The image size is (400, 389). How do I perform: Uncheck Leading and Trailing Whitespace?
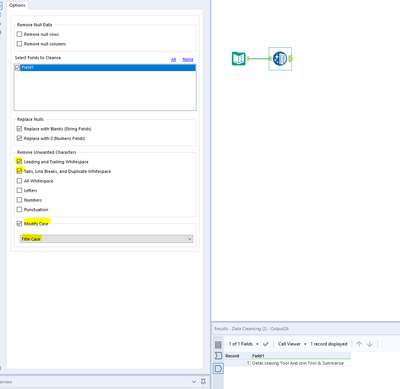(19, 161)
